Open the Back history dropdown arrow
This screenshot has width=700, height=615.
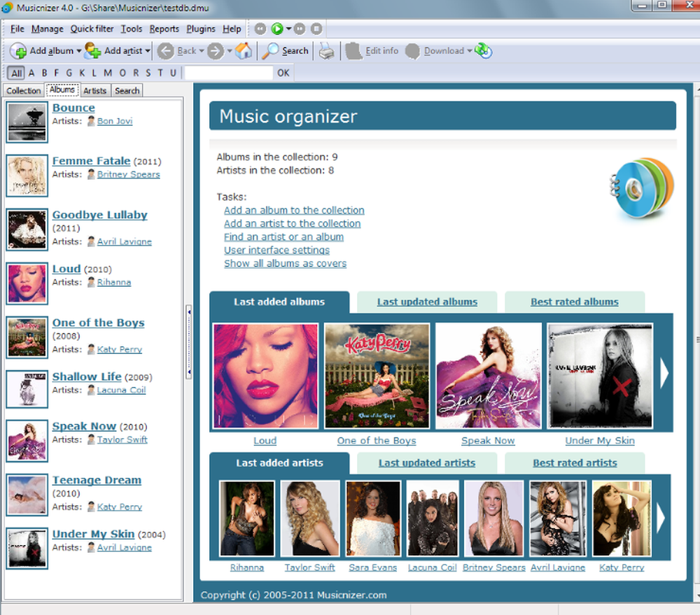tap(202, 51)
